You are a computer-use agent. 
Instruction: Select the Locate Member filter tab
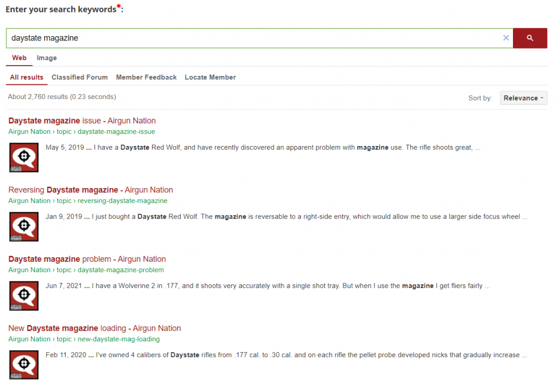coord(211,77)
